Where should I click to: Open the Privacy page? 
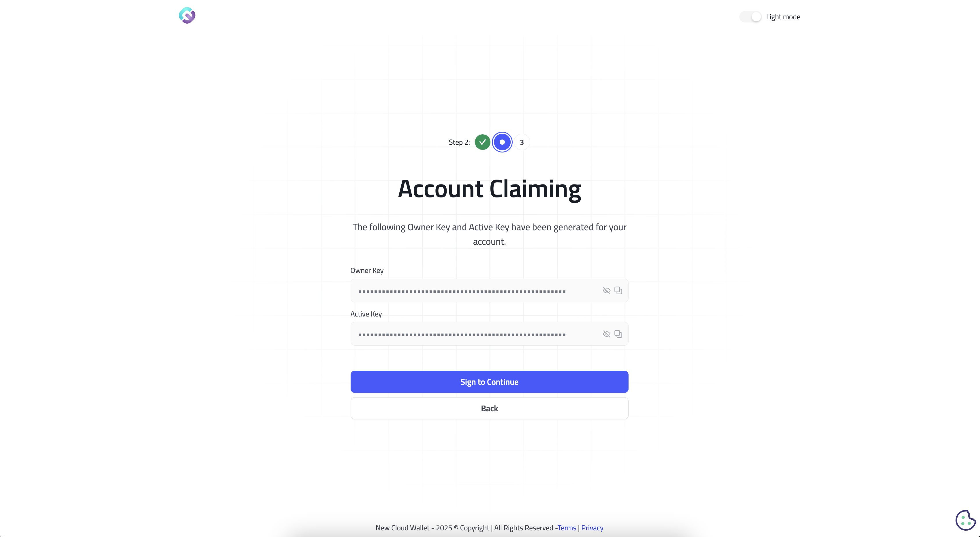click(592, 527)
